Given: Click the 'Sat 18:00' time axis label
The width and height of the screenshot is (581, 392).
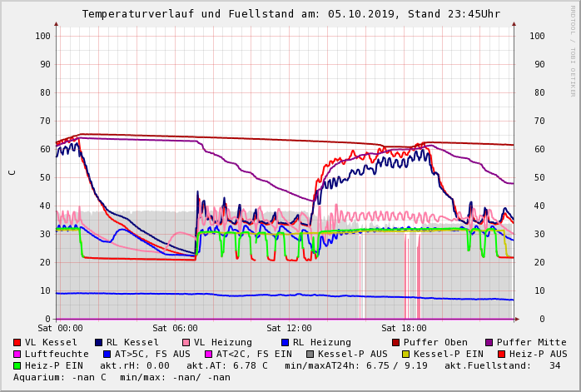Looking at the screenshot, I should 404,328.
